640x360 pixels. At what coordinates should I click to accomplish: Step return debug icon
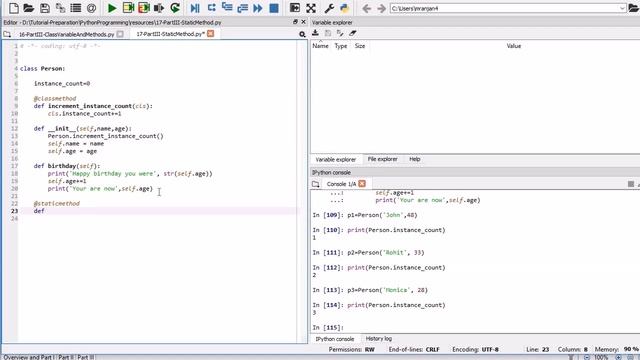coord(242,8)
